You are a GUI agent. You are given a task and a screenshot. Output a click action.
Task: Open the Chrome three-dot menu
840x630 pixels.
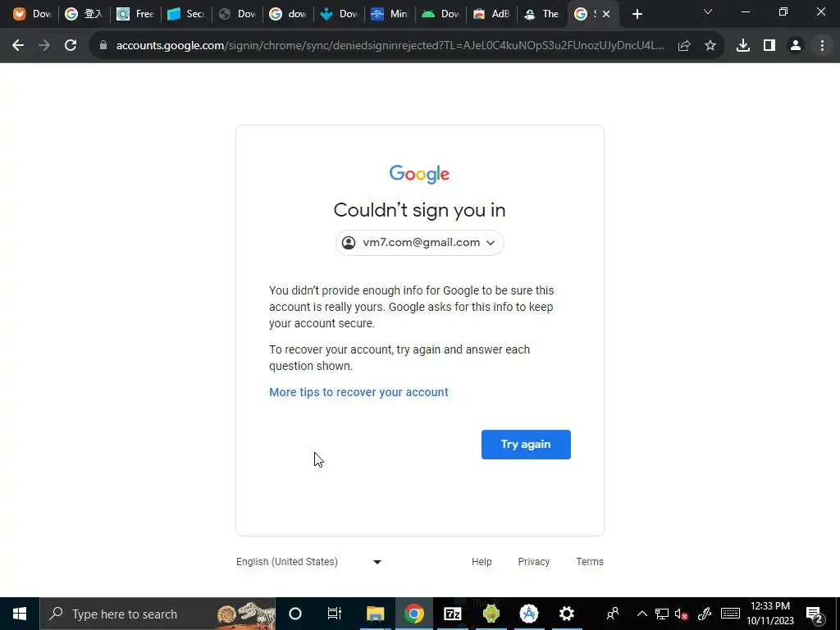(822, 46)
